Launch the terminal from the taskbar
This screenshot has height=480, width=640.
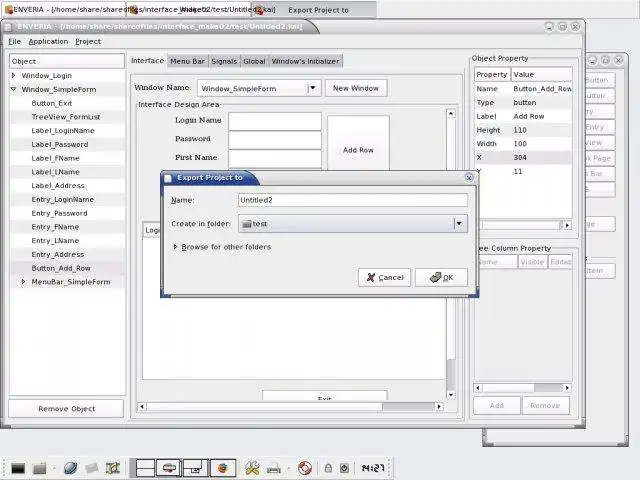(x=18, y=468)
